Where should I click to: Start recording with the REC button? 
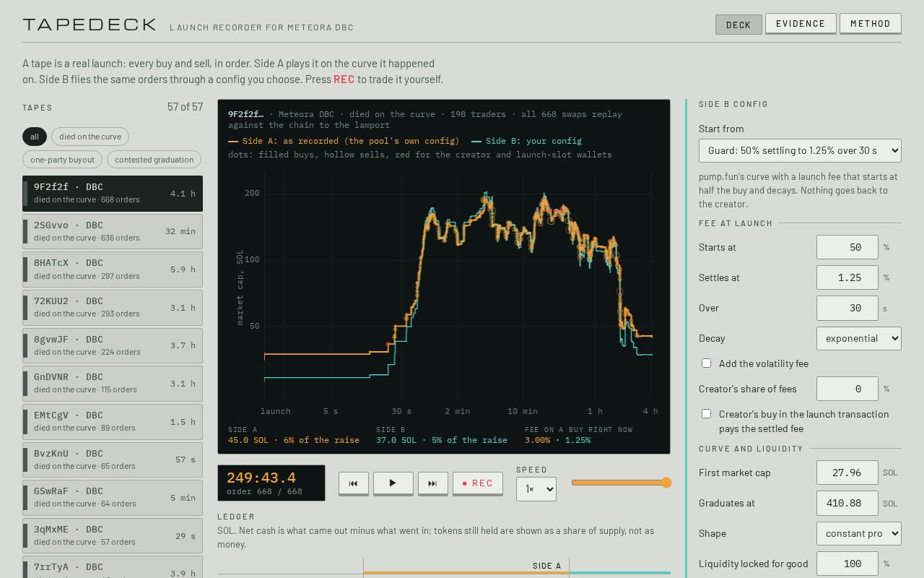[478, 483]
